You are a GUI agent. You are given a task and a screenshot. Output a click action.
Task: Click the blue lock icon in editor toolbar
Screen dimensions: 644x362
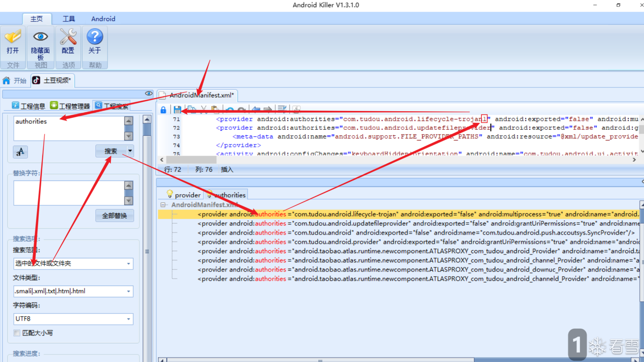163,110
